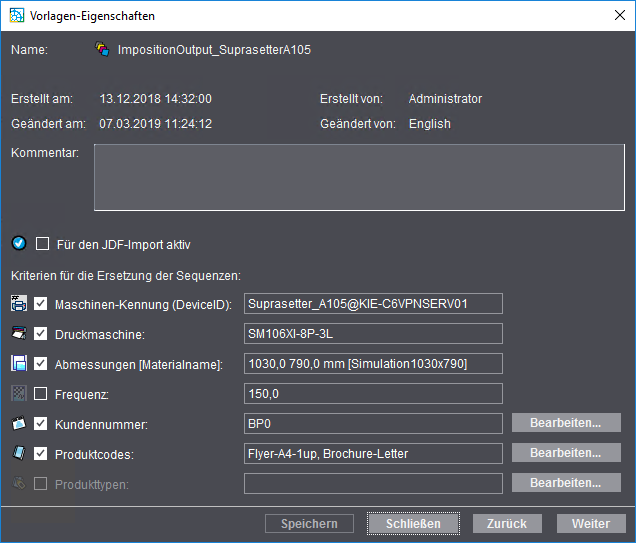
Task: Click the blue JDF-Import status icon
Action: (18, 243)
